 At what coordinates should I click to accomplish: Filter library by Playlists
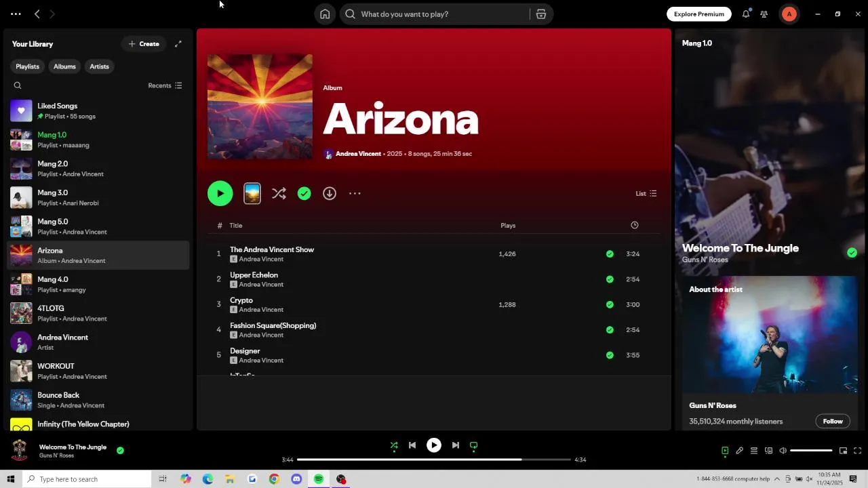point(27,66)
